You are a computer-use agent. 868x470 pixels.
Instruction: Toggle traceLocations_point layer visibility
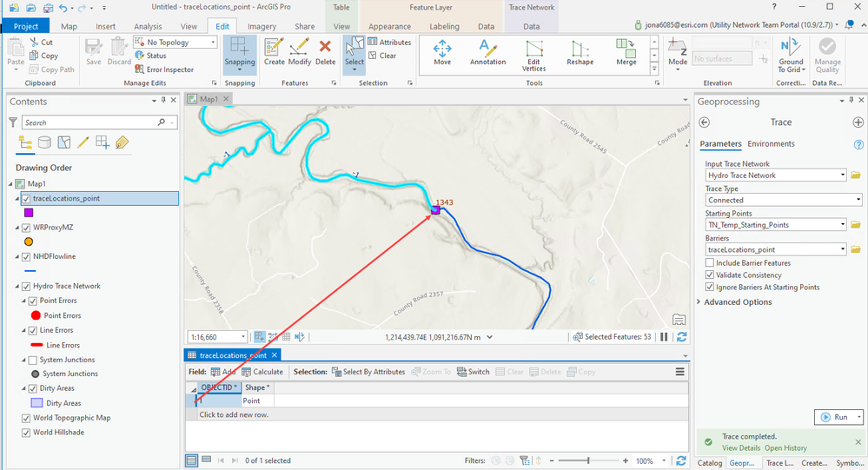pos(26,198)
